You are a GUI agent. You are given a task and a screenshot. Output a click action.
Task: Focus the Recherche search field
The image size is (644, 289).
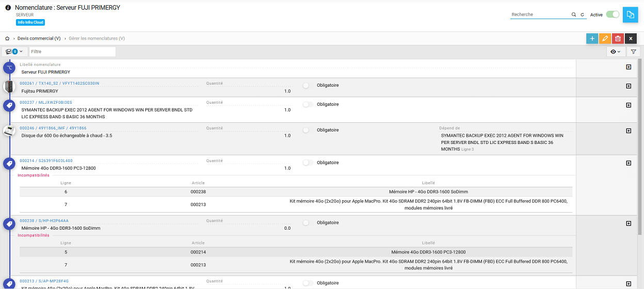540,14
